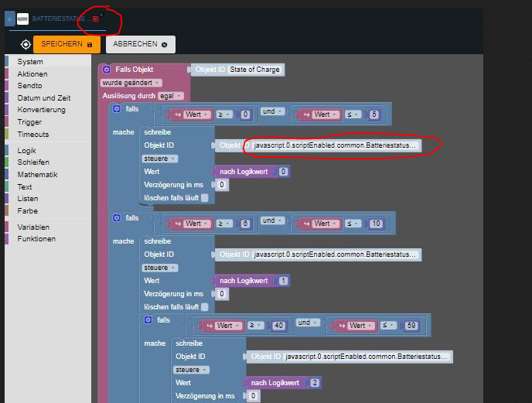532x403 pixels.
Task: Open the gear settings of Falls Objekt block
Action: [107, 70]
